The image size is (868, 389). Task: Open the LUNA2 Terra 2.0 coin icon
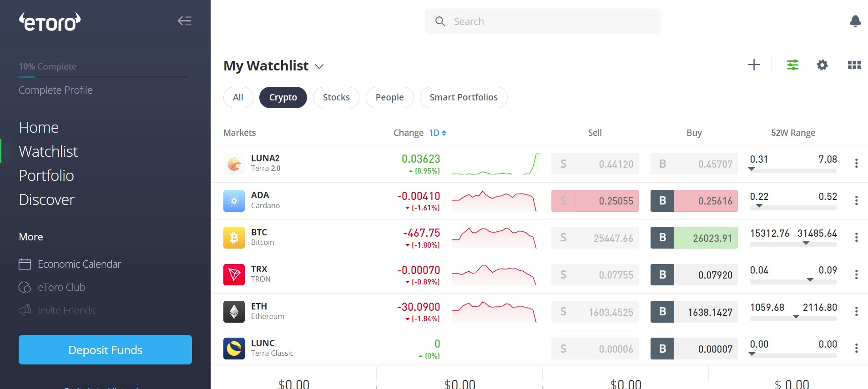234,164
